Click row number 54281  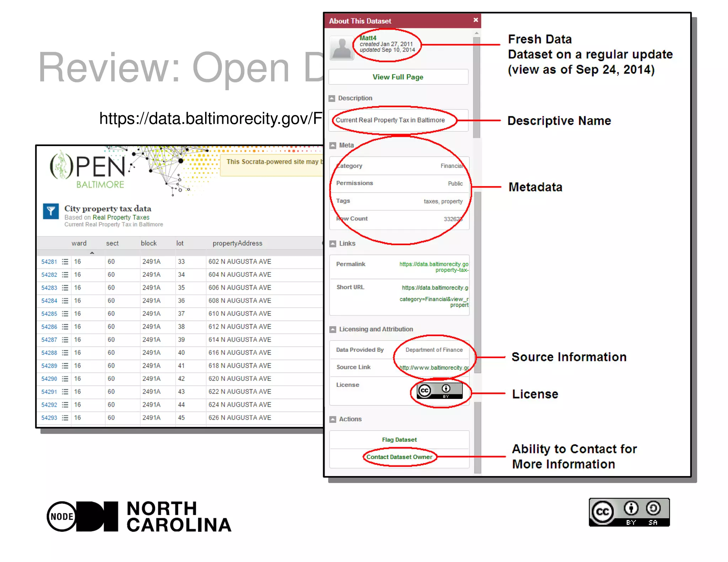pyautogui.click(x=49, y=262)
